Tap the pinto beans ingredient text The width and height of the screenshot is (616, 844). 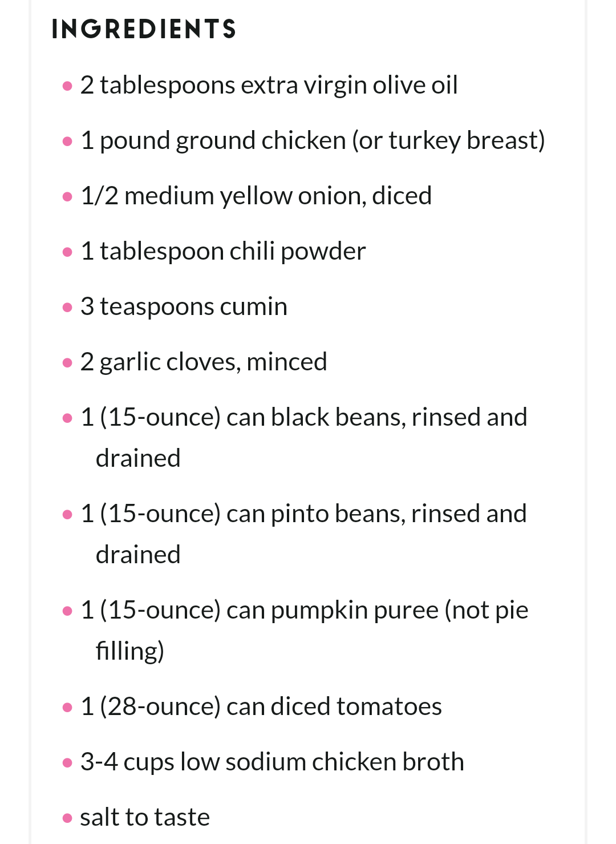coord(303,534)
